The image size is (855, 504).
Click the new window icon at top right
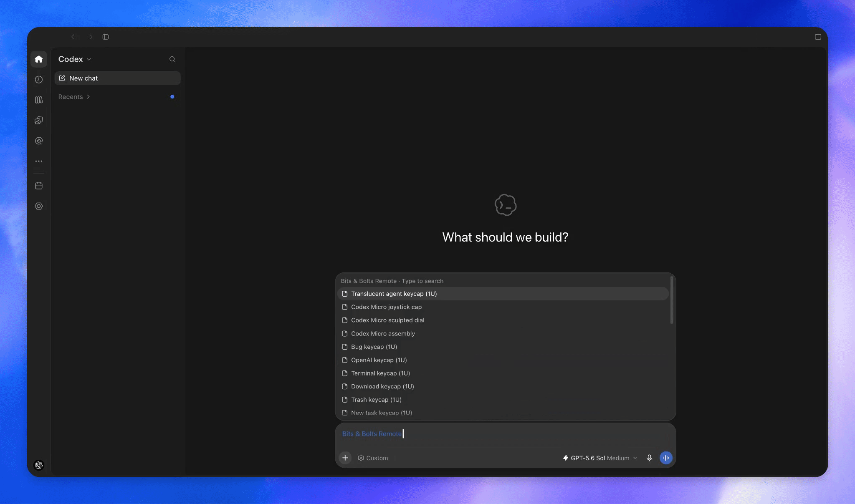click(x=818, y=37)
